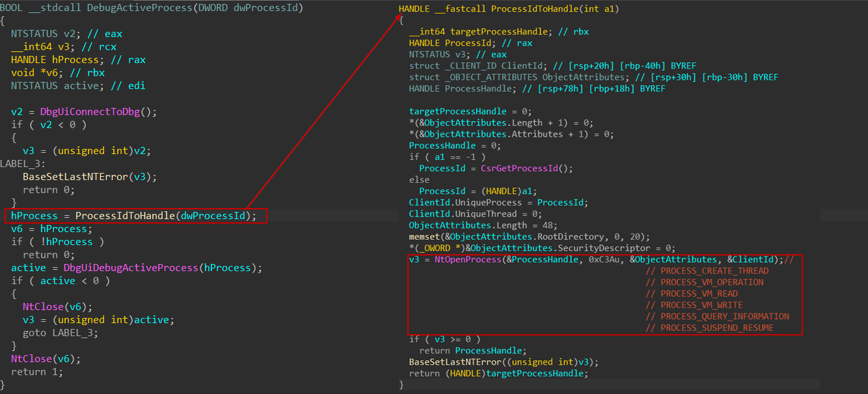Select the 'NTSTATUS active; // edi' declaration

[78, 86]
